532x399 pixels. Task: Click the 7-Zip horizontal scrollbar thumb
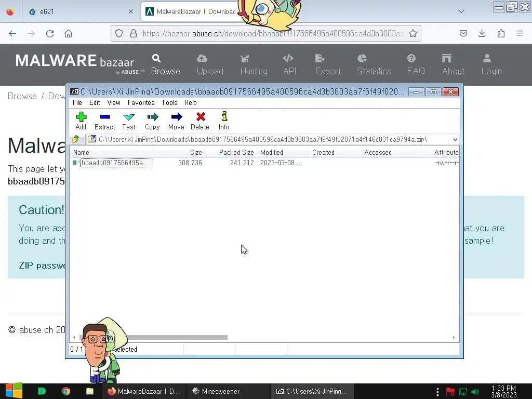click(x=153, y=337)
